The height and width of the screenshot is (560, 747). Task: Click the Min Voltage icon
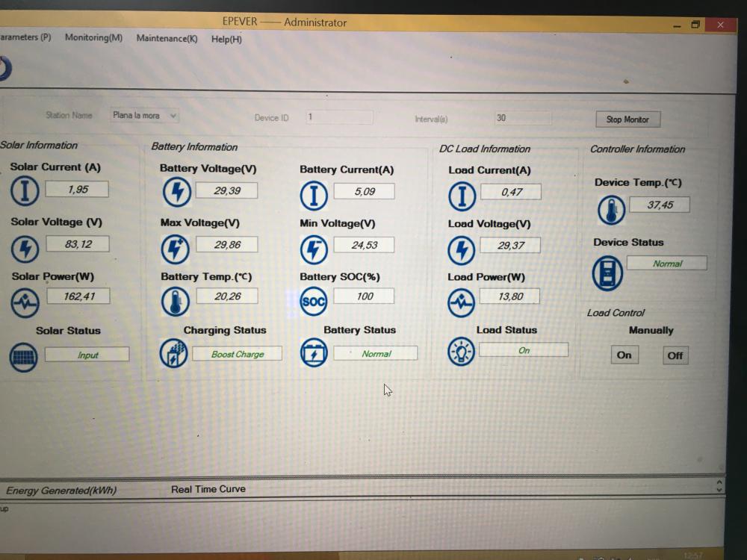click(314, 249)
